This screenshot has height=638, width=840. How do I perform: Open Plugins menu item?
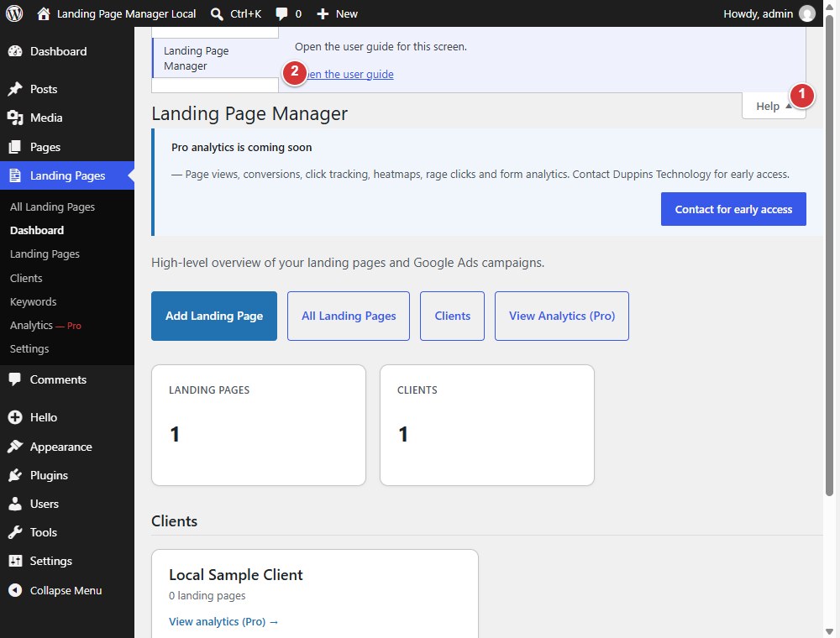[x=67, y=475]
